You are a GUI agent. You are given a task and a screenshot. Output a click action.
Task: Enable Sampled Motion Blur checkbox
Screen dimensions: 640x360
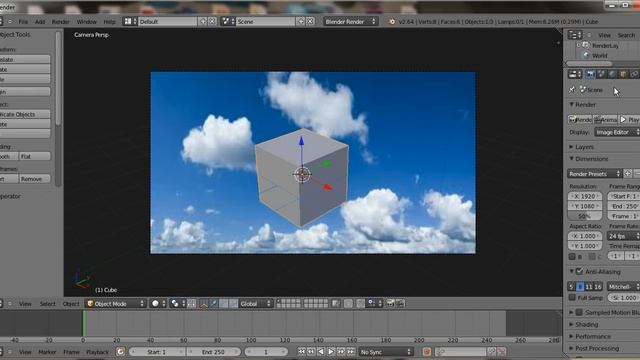(579, 312)
